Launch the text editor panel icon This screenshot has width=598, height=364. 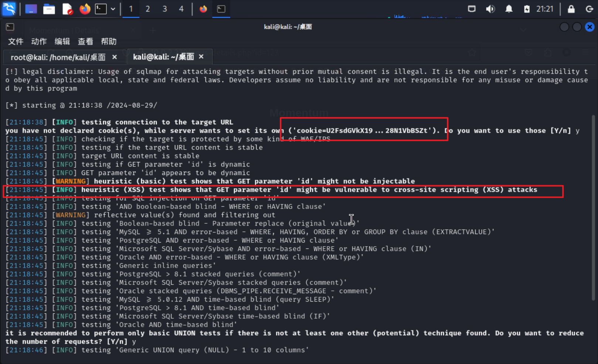tap(67, 9)
